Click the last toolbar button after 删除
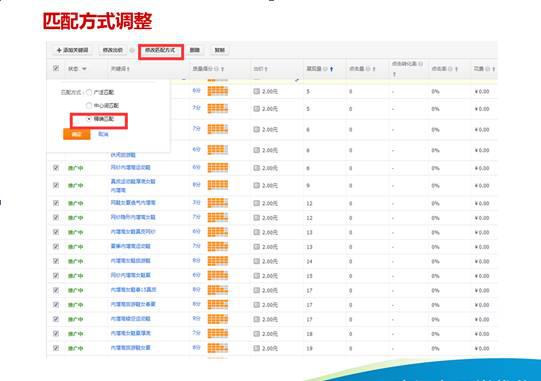This screenshot has width=541, height=381. click(x=219, y=50)
